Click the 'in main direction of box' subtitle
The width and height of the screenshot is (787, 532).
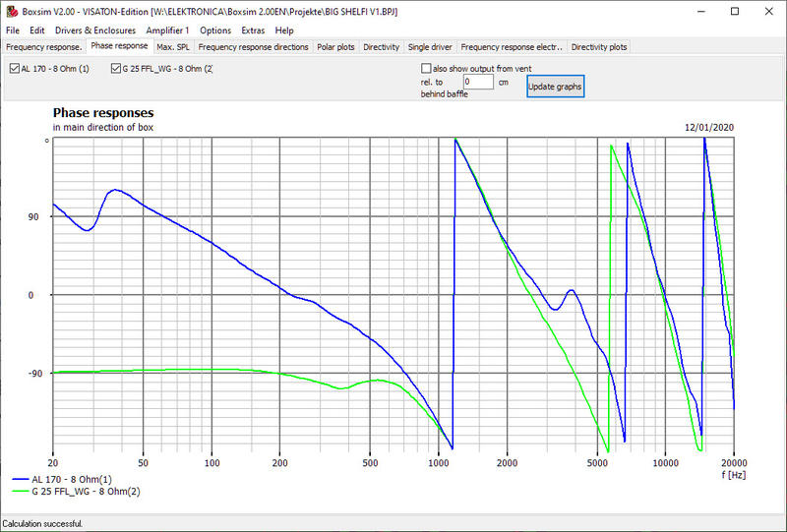[103, 128]
